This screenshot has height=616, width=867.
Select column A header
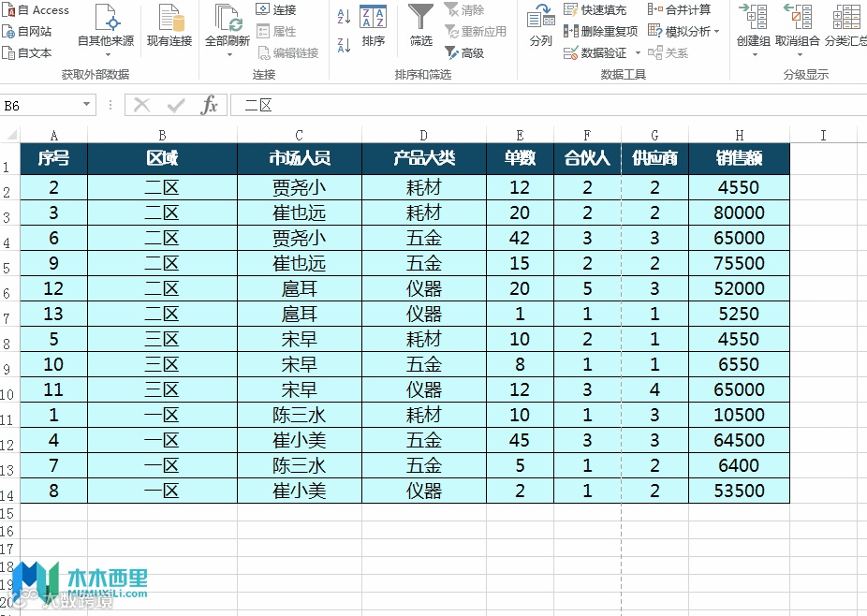(x=53, y=136)
